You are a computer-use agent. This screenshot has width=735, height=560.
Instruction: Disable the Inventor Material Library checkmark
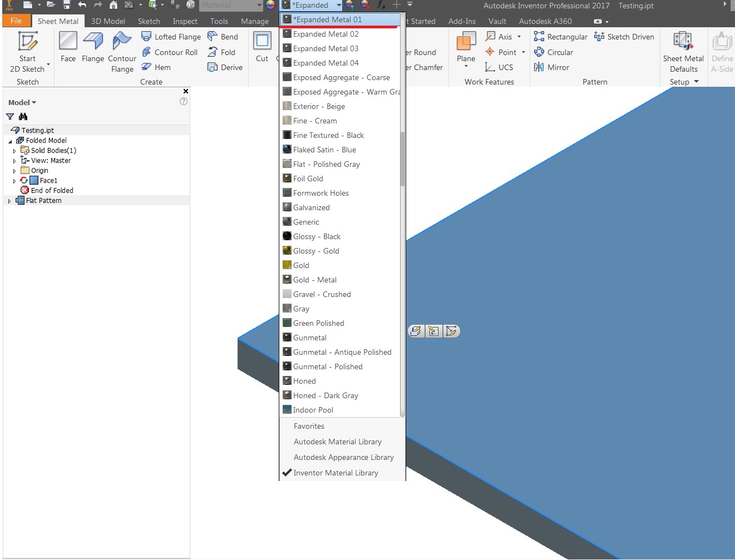click(x=335, y=473)
